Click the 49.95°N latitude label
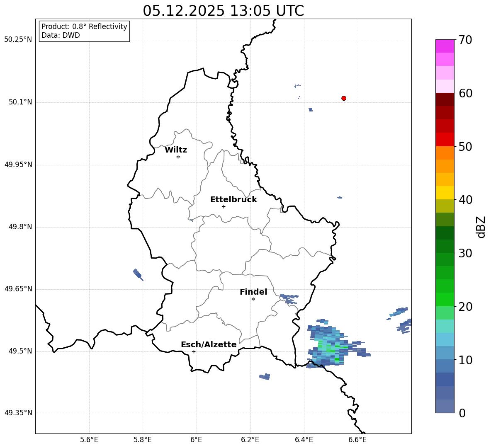 coord(18,165)
